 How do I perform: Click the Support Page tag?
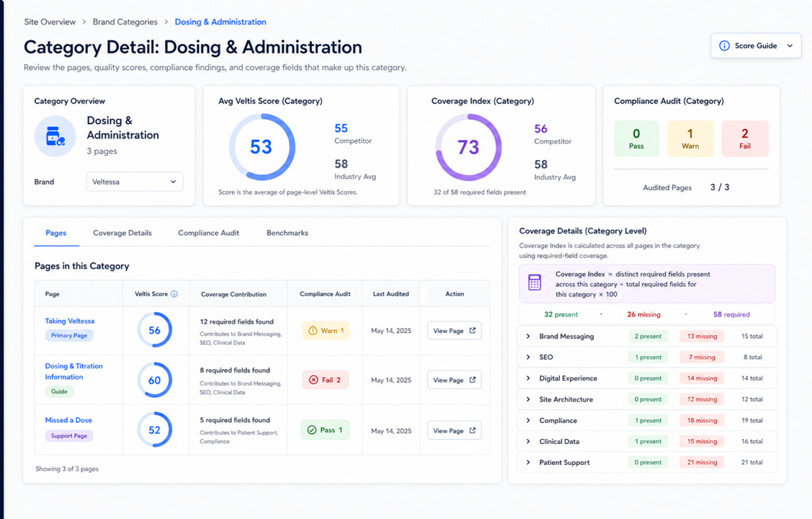[x=69, y=436]
